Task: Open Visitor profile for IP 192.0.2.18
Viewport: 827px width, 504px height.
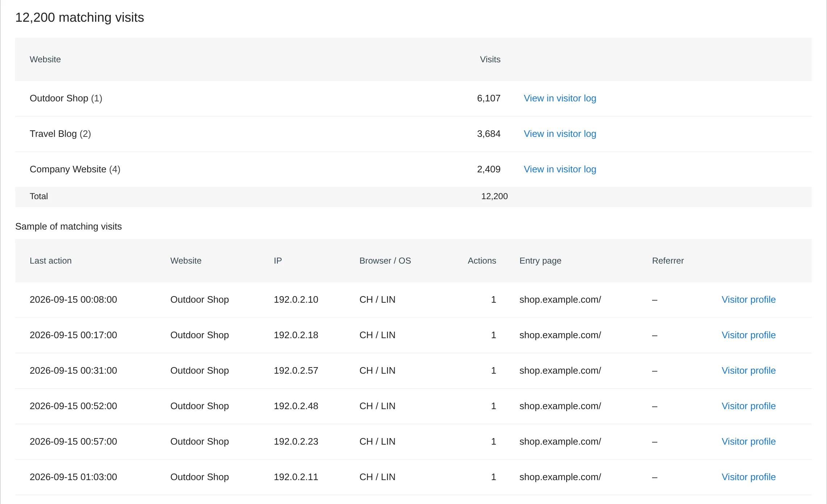Action: coord(748,335)
